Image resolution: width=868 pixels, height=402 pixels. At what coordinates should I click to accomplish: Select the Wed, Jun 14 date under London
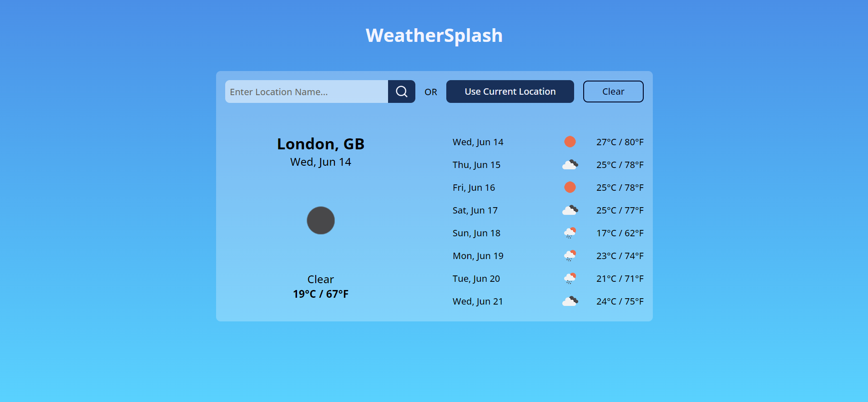(x=320, y=162)
